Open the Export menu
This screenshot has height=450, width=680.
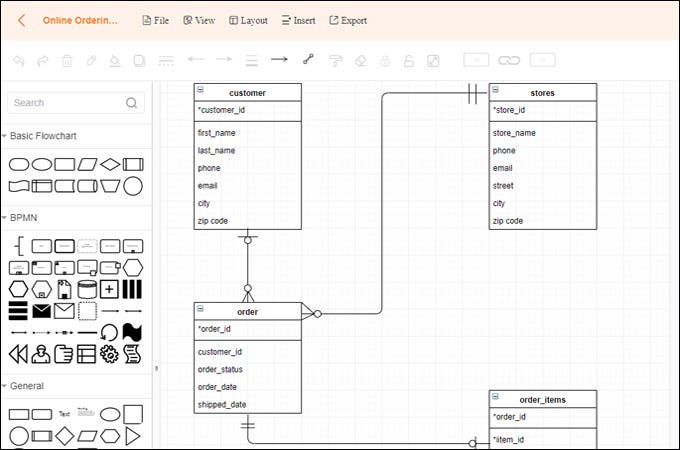pos(348,20)
